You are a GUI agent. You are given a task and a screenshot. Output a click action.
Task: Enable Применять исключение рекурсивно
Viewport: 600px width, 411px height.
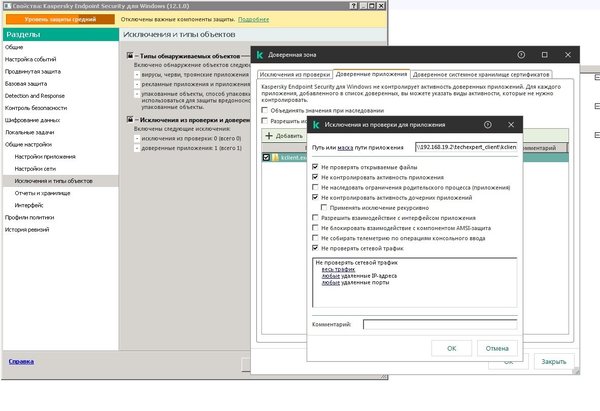click(x=324, y=207)
